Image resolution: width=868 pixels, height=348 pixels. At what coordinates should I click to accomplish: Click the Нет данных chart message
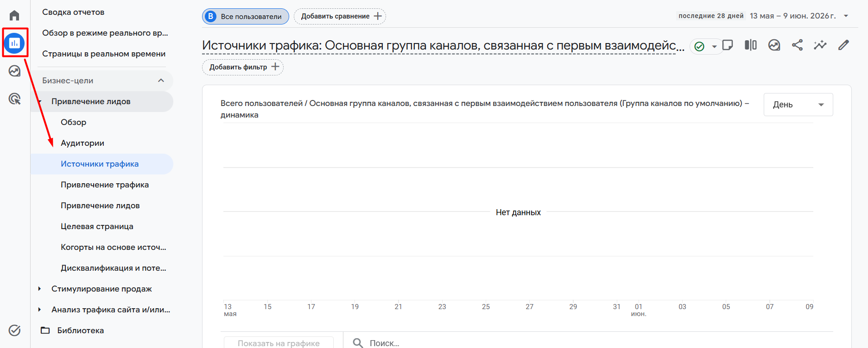click(x=518, y=212)
